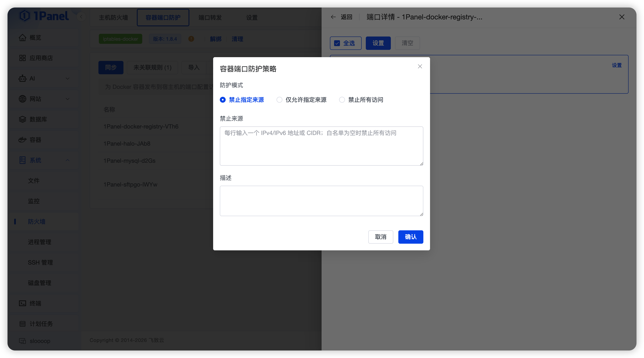Click the 设置 link in the port card
This screenshot has height=358, width=644.
point(617,65)
